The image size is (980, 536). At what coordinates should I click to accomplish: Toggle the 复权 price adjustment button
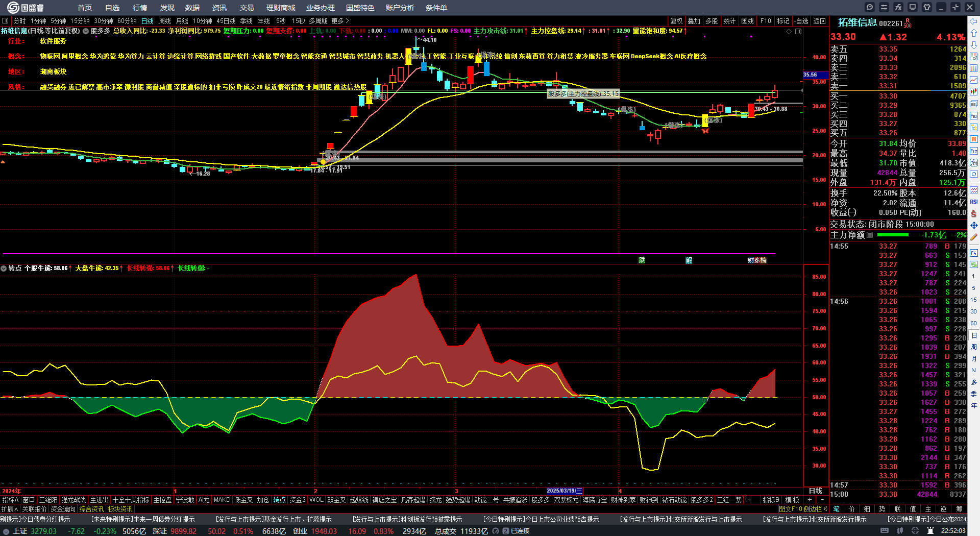(676, 21)
